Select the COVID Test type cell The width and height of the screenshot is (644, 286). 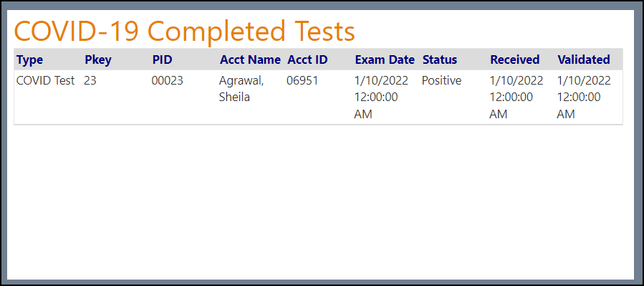[45, 81]
